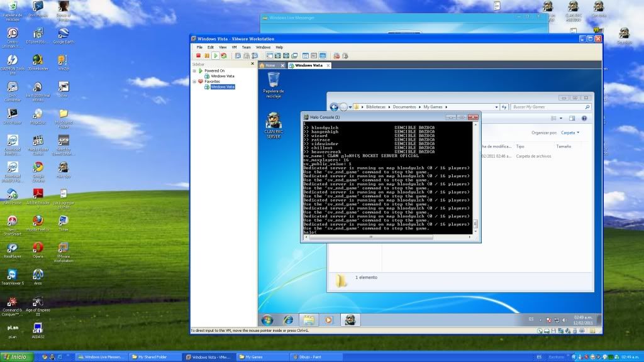This screenshot has width=644, height=362.
Task: Click the Explorer Back navigation button
Action: (x=334, y=107)
